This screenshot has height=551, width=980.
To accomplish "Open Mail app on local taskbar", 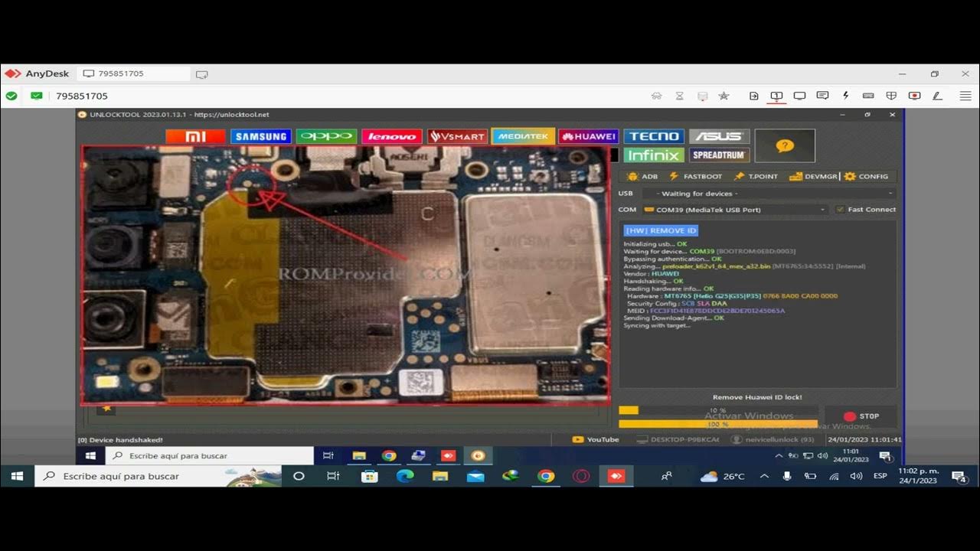I will (475, 476).
